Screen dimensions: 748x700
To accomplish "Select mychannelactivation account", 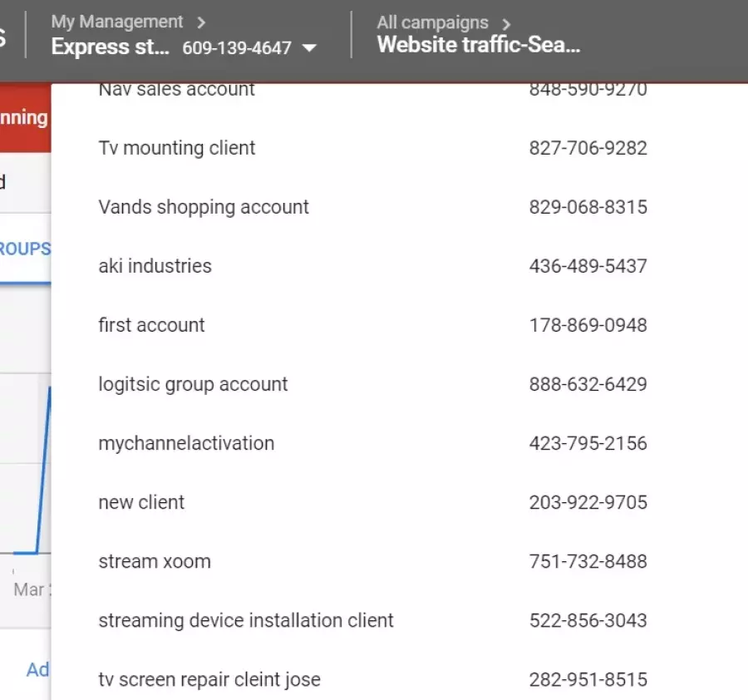I will tap(186, 443).
